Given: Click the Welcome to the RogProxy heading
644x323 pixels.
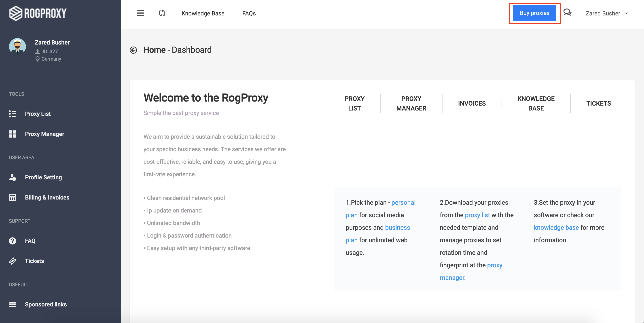Looking at the screenshot, I should click(206, 98).
